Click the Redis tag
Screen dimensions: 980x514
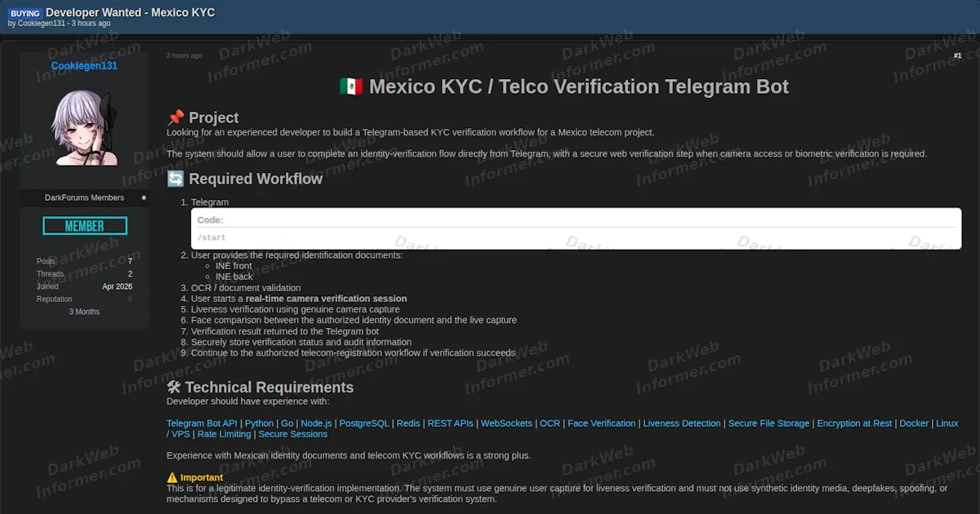[x=408, y=423]
